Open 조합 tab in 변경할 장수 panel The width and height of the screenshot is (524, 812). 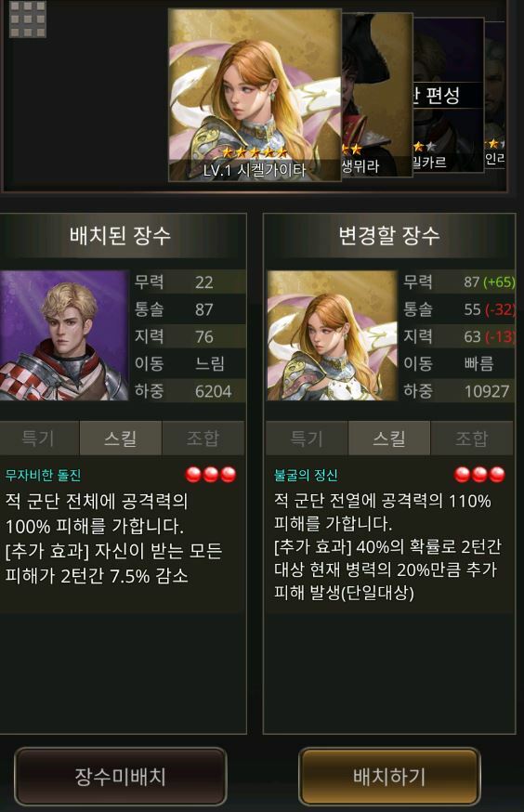[x=472, y=439]
